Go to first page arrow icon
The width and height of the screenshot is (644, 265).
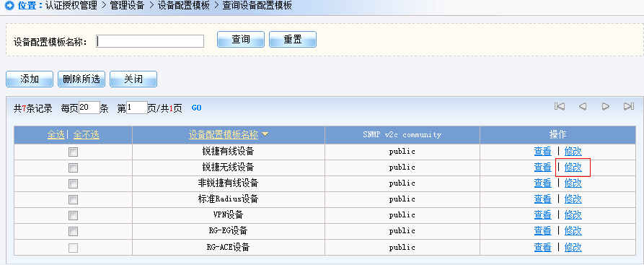point(560,107)
